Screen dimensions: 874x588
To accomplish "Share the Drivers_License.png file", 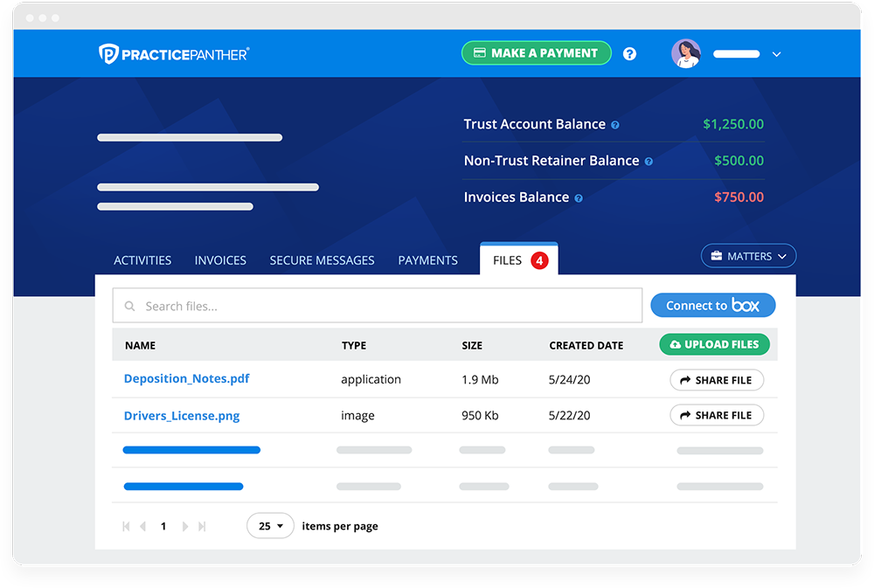I will click(x=716, y=415).
